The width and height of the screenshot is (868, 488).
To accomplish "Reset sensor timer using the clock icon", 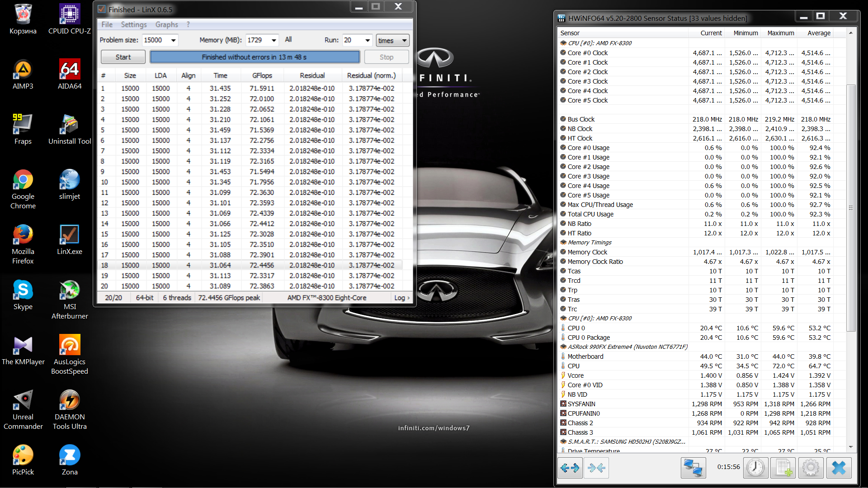I will [x=755, y=468].
